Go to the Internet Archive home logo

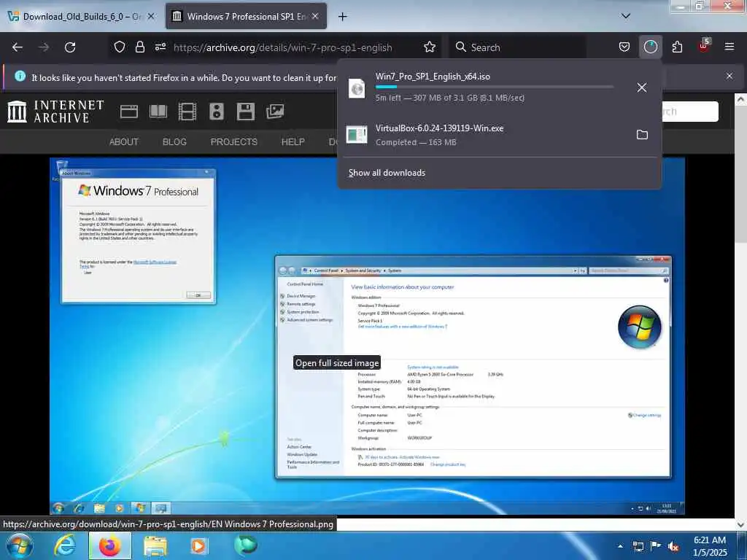click(55, 112)
